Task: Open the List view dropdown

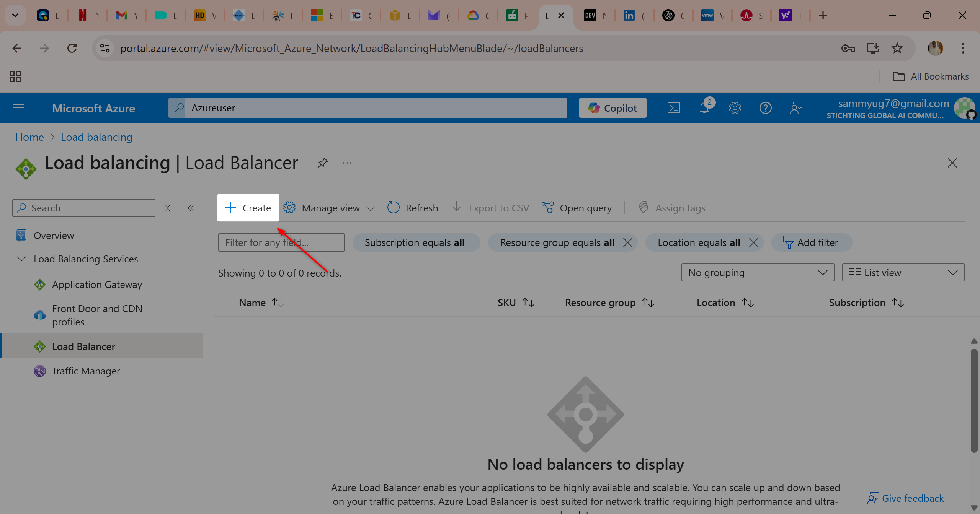Action: tap(903, 272)
